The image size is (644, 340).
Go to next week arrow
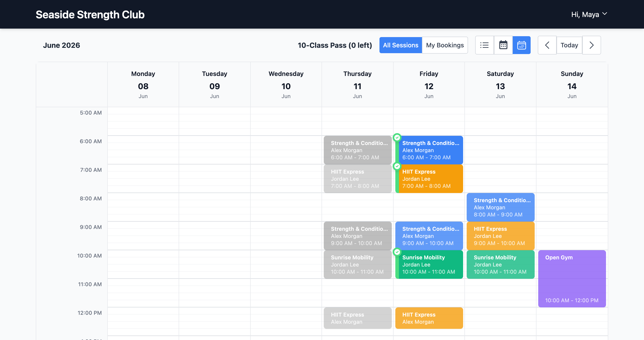pyautogui.click(x=591, y=45)
